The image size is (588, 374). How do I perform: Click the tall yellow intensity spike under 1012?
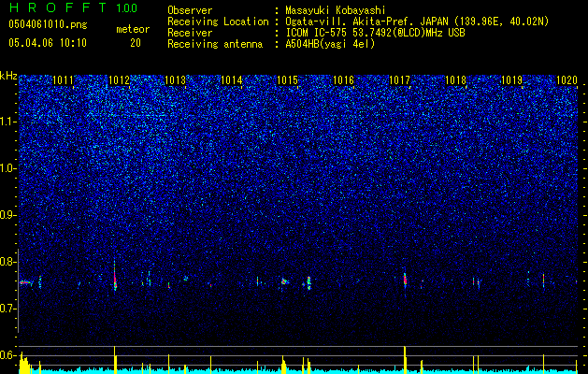[x=115, y=360]
